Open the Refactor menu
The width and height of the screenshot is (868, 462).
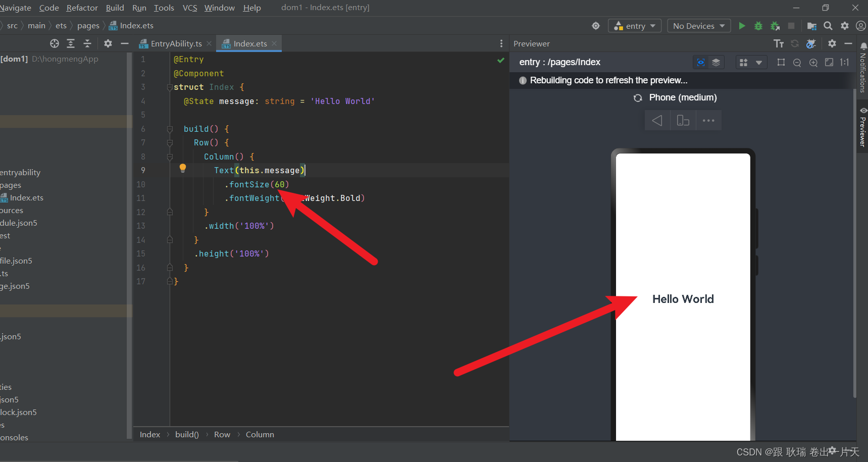(82, 8)
